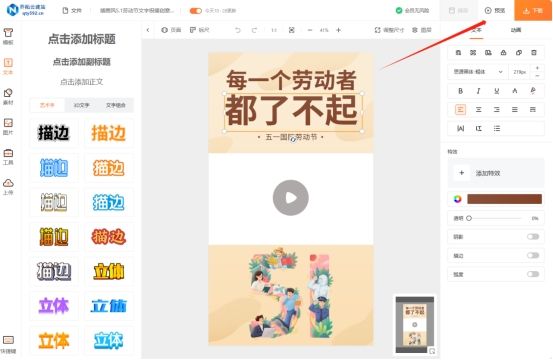Redo the last action
Image resolution: width=553 pixels, height=360 pixels.
[x=254, y=30]
